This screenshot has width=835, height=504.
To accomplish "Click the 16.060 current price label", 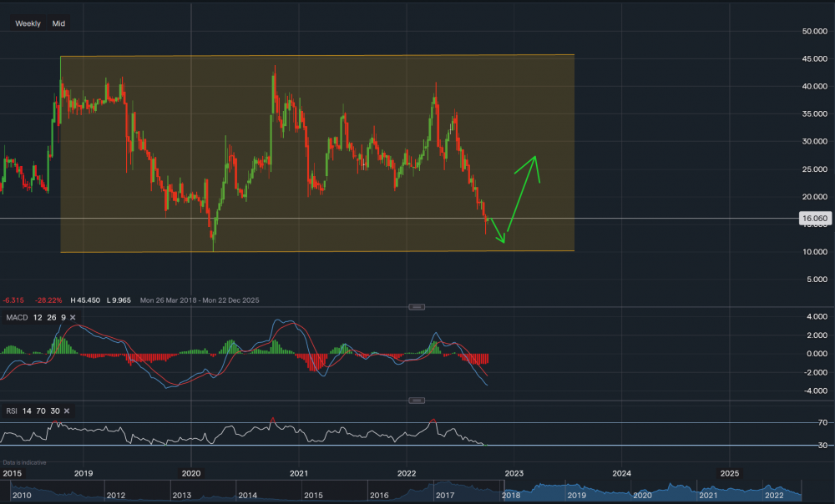I will point(813,219).
